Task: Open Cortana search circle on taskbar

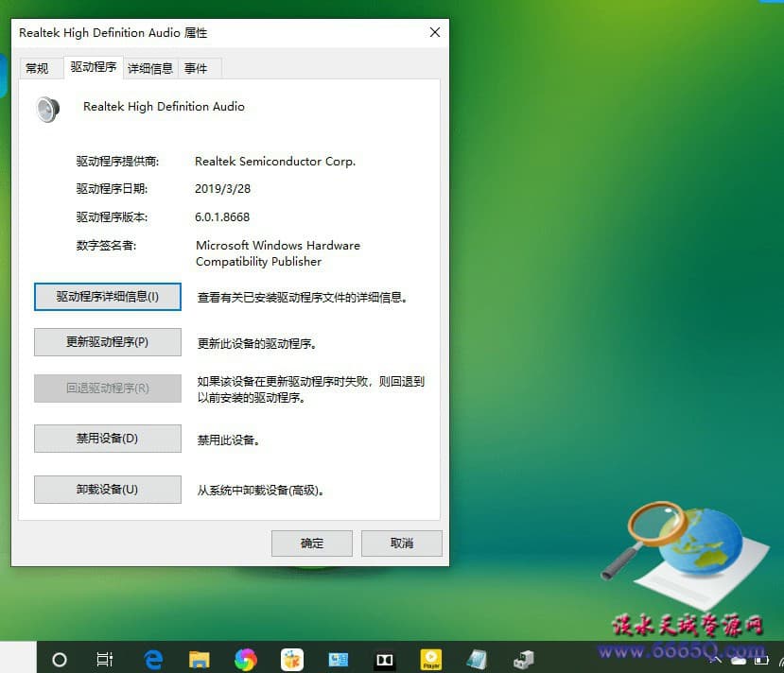Action: [60, 660]
